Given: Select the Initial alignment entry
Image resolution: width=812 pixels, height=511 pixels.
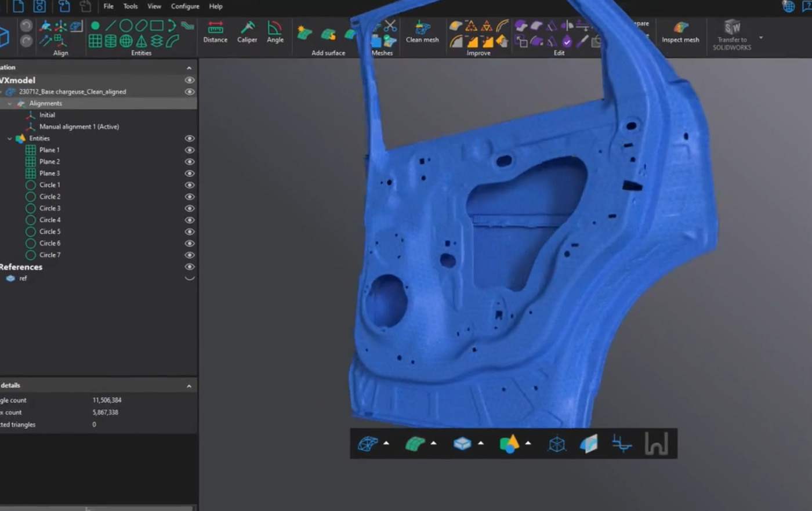Looking at the screenshot, I should (x=47, y=115).
